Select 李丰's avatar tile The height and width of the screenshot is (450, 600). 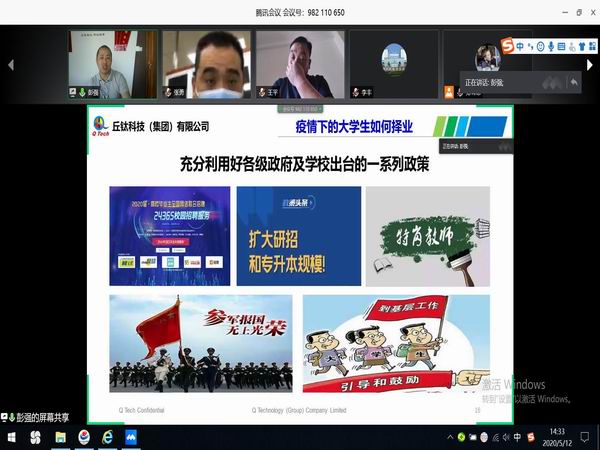[x=394, y=64]
